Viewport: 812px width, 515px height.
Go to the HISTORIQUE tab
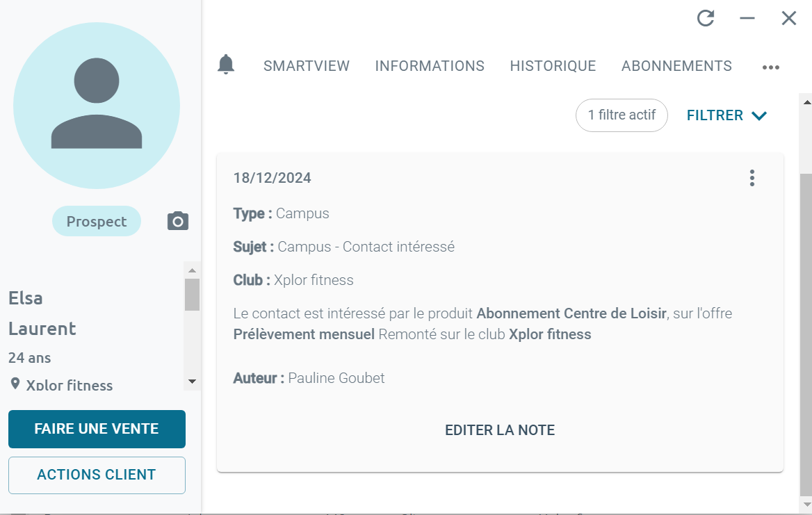click(553, 66)
